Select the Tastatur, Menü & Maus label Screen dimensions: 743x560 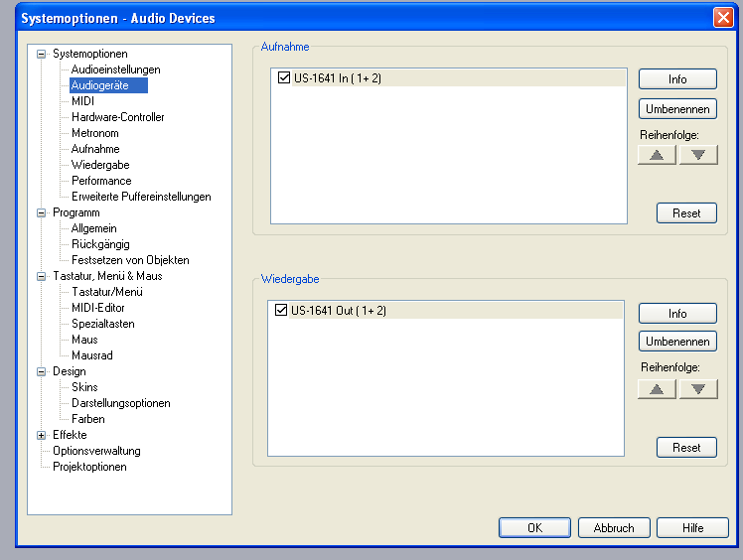pyautogui.click(x=107, y=276)
